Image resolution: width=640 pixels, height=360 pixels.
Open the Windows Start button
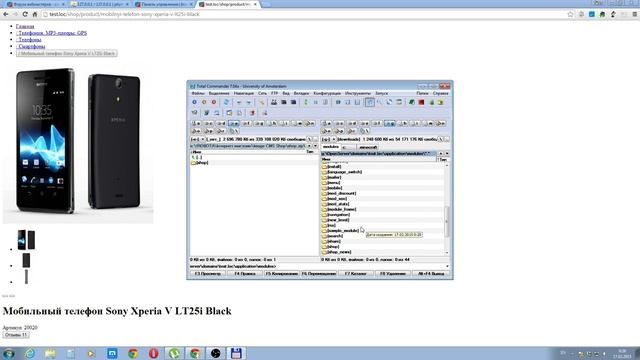point(9,353)
